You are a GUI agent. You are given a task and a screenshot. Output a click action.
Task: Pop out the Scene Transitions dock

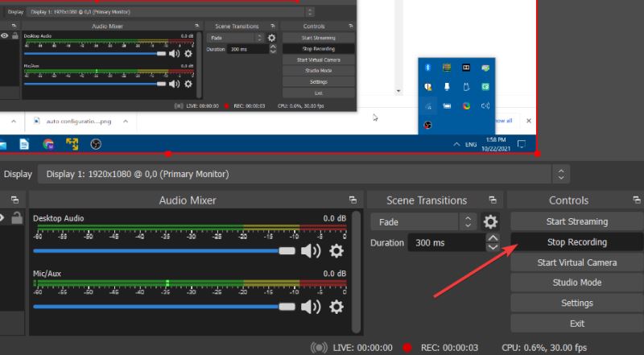pos(495,200)
